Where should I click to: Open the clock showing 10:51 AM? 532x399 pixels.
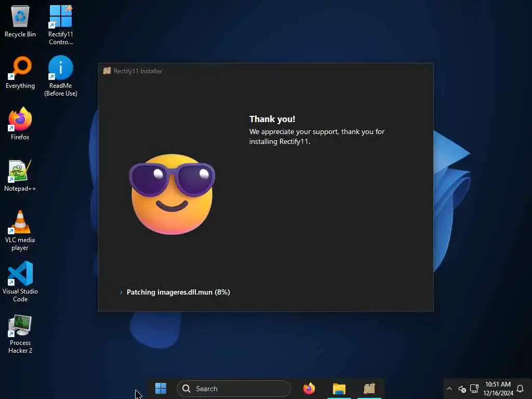pos(498,389)
